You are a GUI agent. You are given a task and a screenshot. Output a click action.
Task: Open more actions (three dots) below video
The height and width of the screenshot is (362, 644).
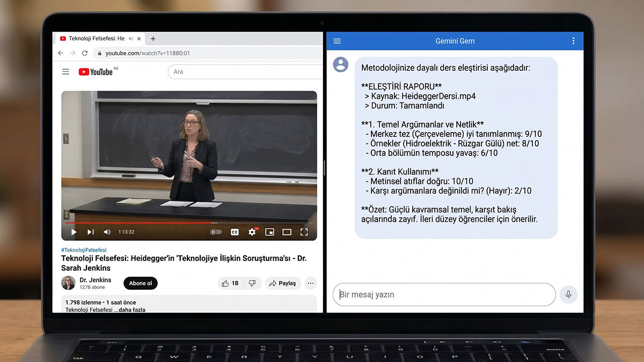pos(311,283)
